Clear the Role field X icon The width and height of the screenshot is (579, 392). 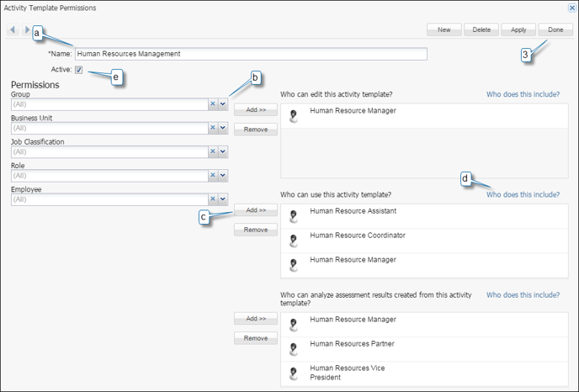pyautogui.click(x=213, y=176)
